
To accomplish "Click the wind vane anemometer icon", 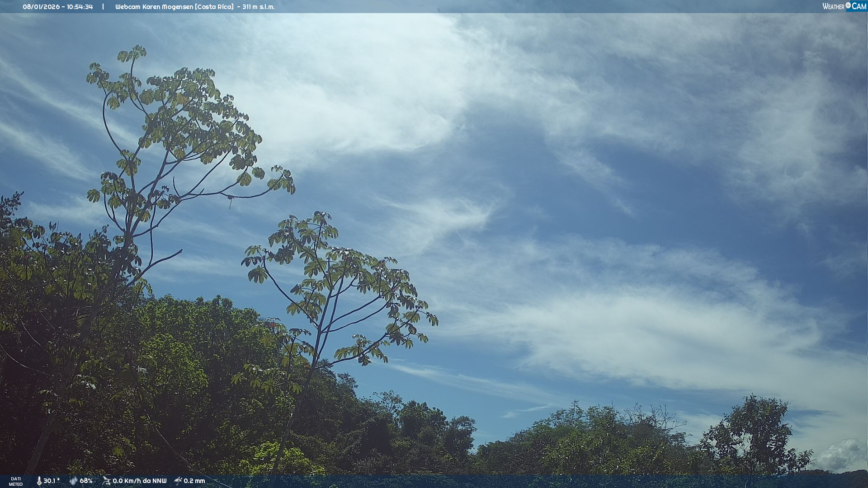I will (106, 481).
